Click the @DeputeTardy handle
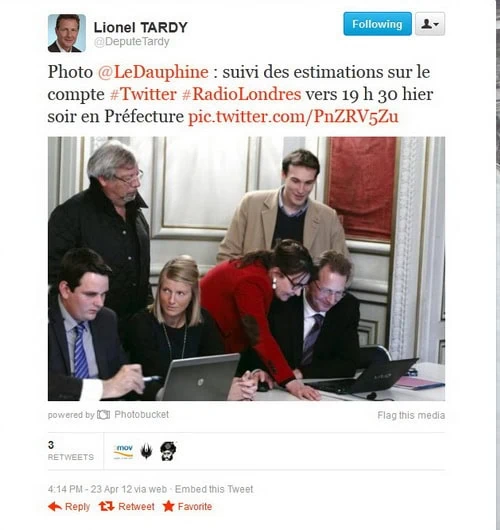 pos(132,42)
